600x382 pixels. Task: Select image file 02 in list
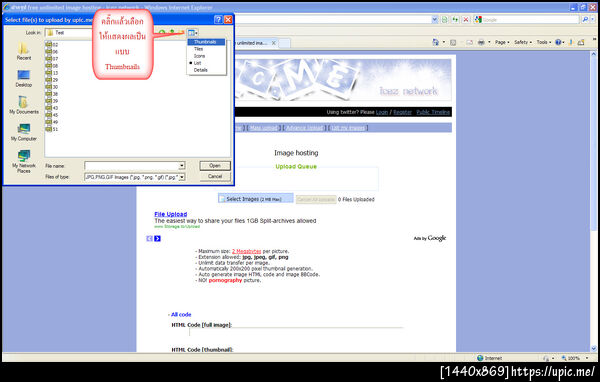click(52, 44)
